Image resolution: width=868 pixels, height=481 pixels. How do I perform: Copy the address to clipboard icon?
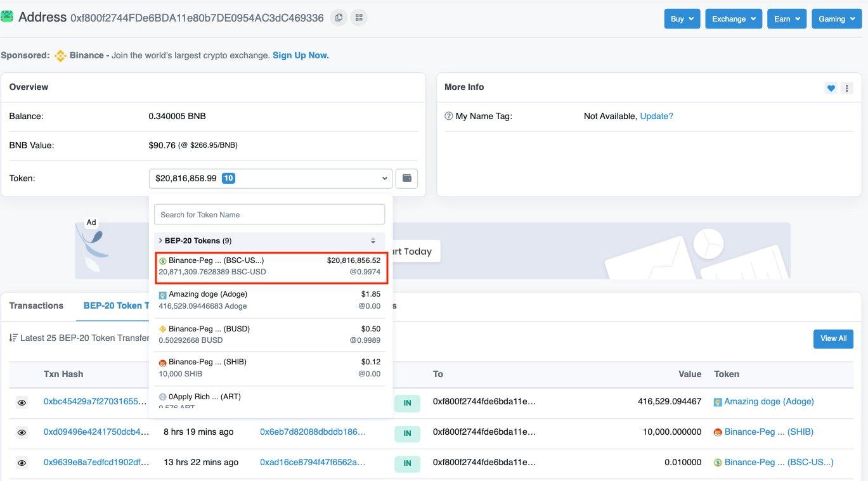click(339, 18)
